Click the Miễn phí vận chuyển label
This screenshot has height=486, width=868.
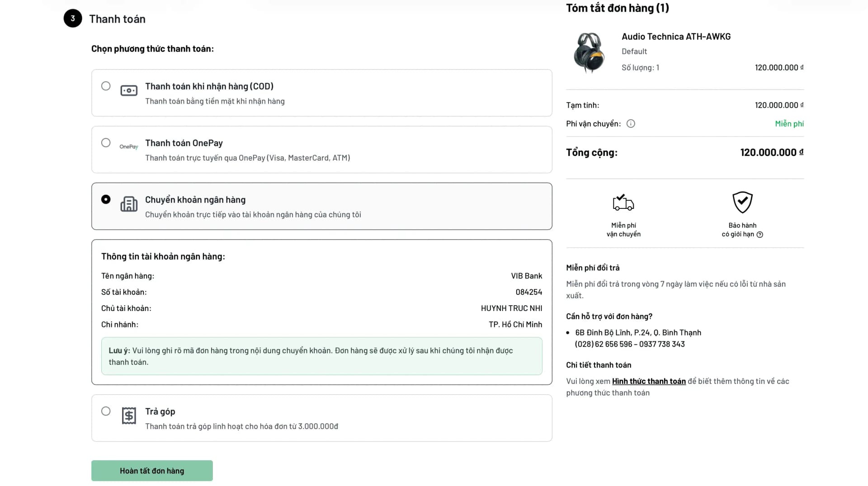click(x=623, y=230)
